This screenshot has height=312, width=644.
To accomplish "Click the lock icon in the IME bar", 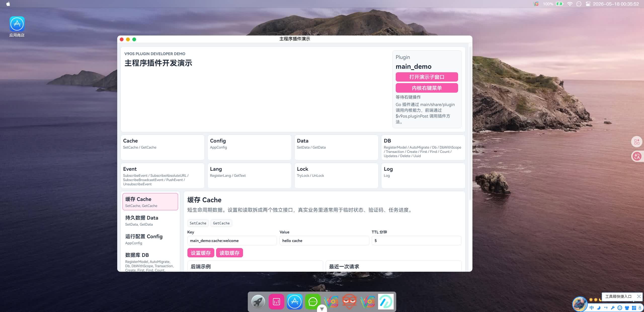I will 640,308.
